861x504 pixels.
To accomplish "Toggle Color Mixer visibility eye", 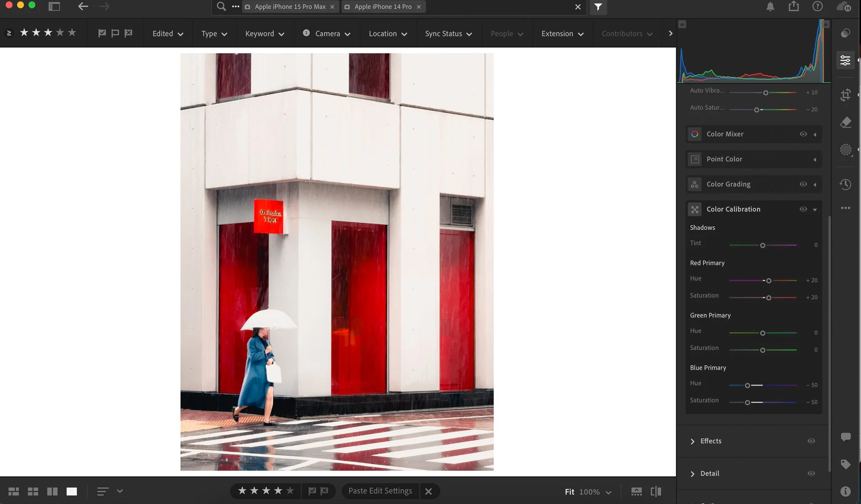I will pos(803,134).
